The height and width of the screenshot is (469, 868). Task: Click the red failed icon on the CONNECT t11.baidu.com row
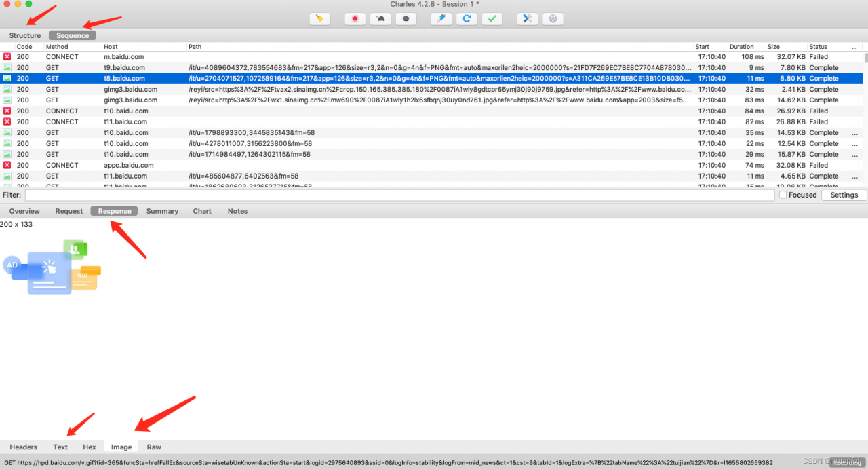7,122
